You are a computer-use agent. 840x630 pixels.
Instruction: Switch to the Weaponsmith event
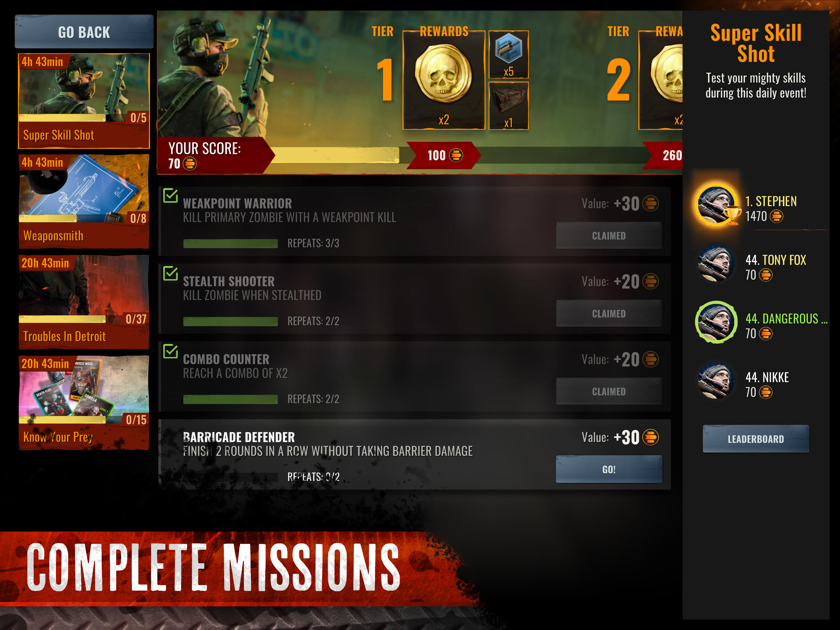click(x=84, y=201)
